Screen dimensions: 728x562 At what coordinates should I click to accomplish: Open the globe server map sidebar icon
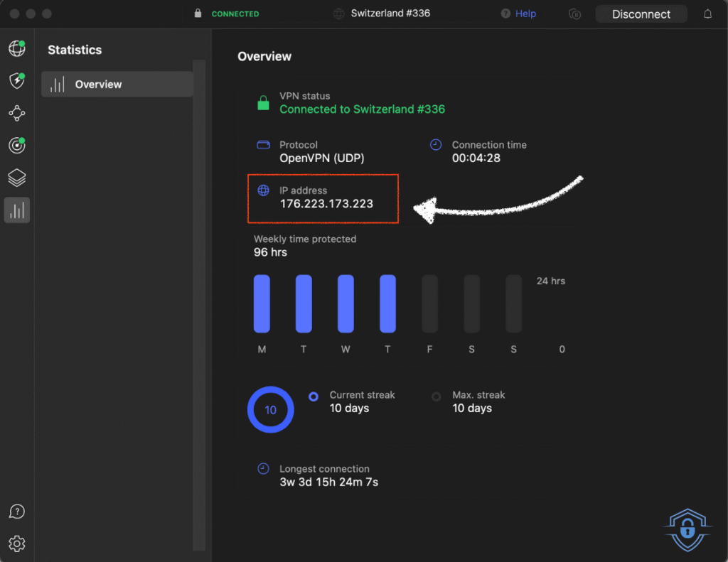click(x=17, y=48)
